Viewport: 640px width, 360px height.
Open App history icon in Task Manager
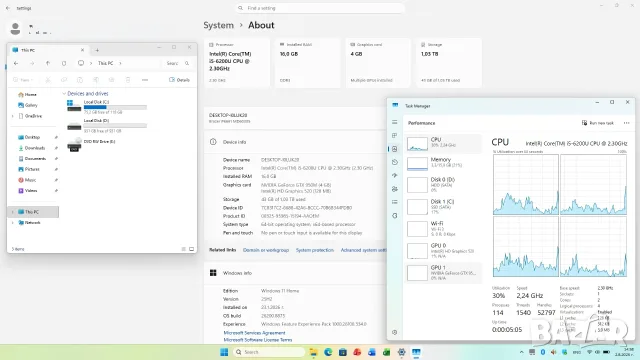point(394,162)
